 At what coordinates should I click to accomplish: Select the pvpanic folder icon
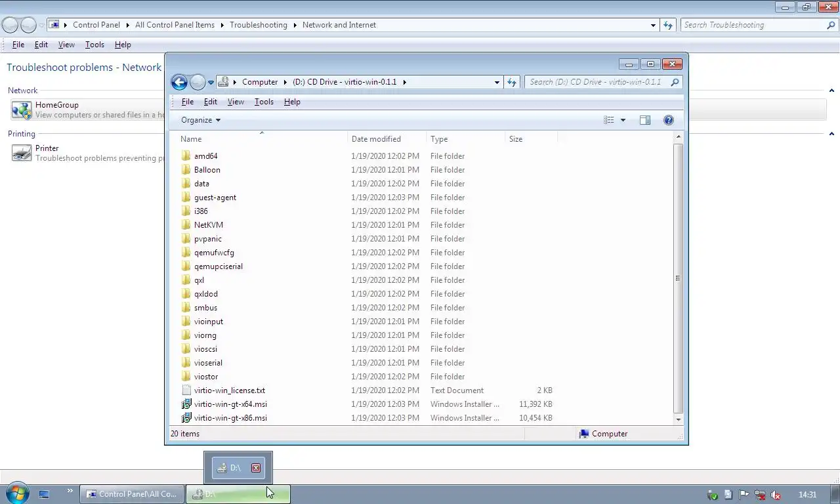point(186,239)
